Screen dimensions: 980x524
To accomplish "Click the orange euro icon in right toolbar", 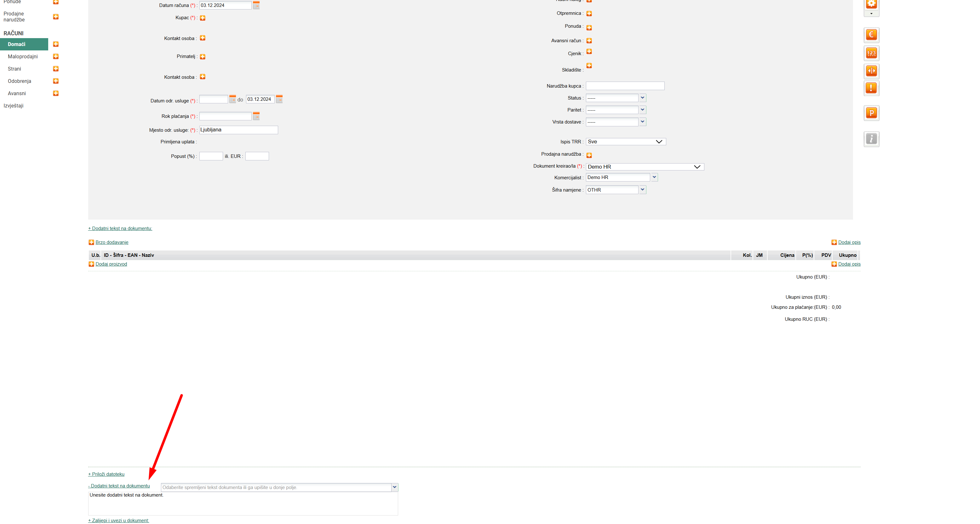I will (x=871, y=35).
